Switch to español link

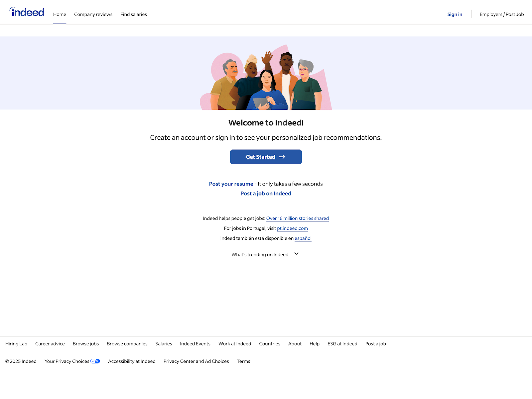303,238
